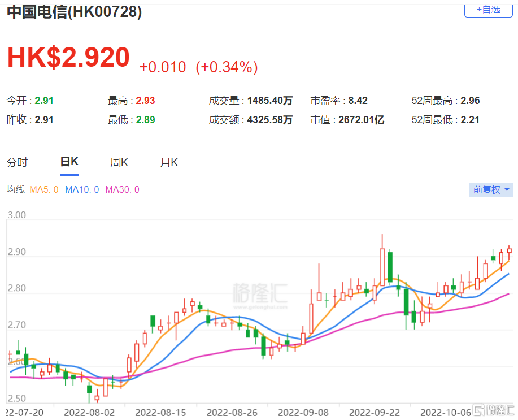Click the 2.70 price axis label
This screenshot has height=420, width=518.
click(17, 325)
